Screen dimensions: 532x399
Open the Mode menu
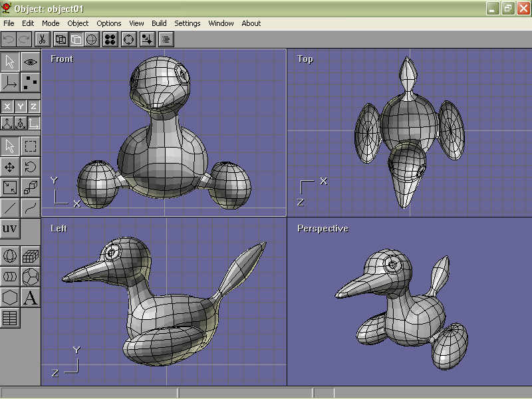[51, 23]
